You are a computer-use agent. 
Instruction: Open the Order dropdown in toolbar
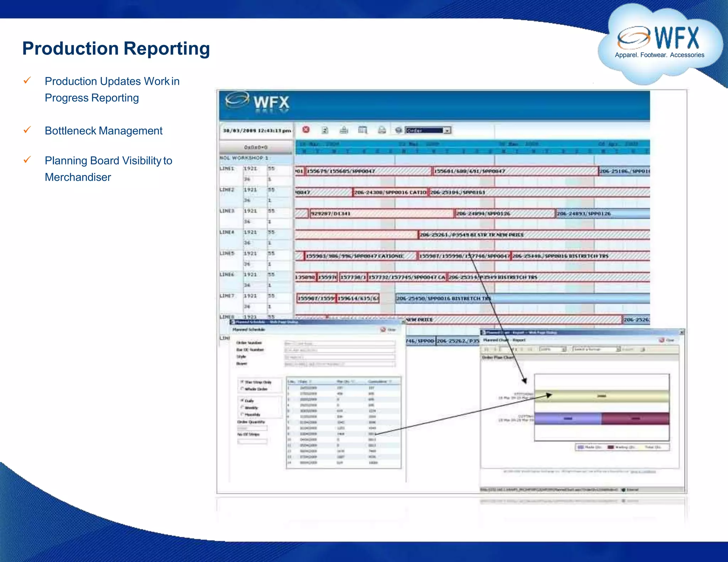[447, 130]
